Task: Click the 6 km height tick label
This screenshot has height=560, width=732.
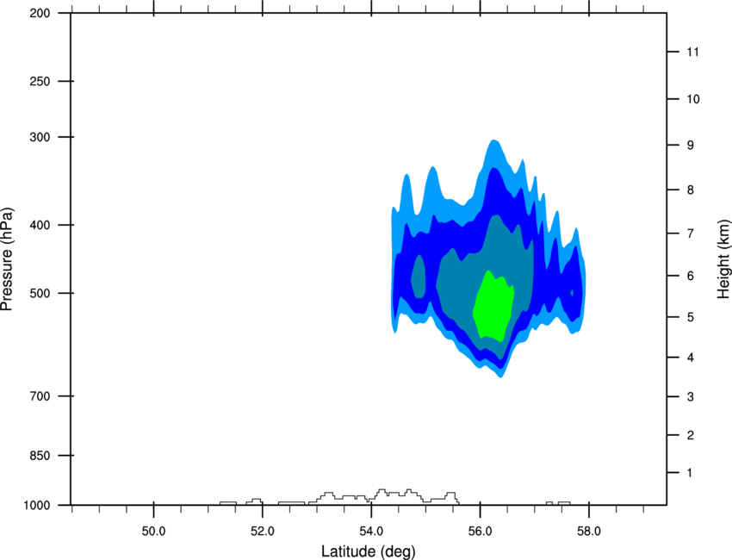Action: pyautogui.click(x=691, y=276)
